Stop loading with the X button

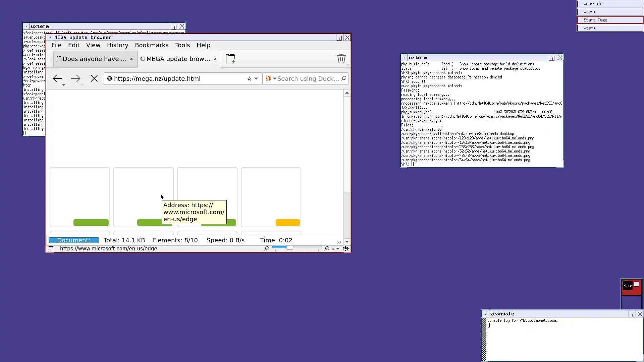point(94,78)
